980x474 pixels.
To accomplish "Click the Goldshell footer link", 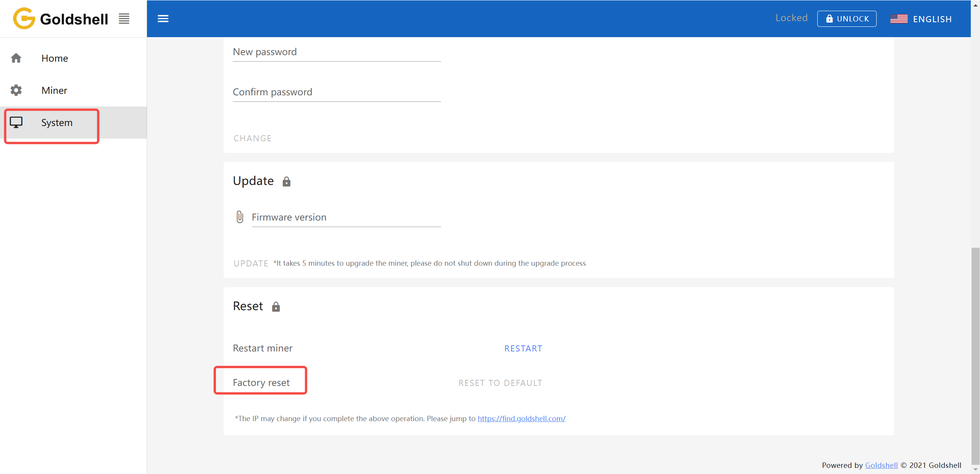I will click(881, 465).
